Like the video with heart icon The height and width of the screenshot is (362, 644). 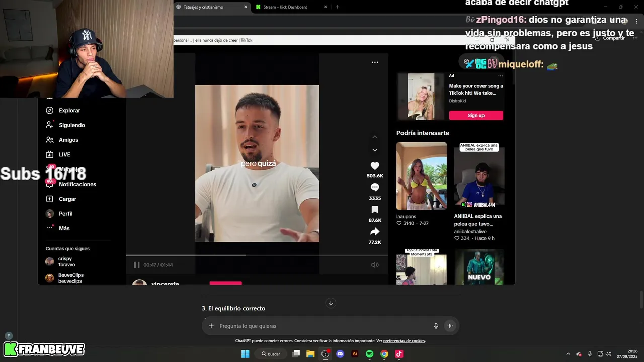click(375, 166)
